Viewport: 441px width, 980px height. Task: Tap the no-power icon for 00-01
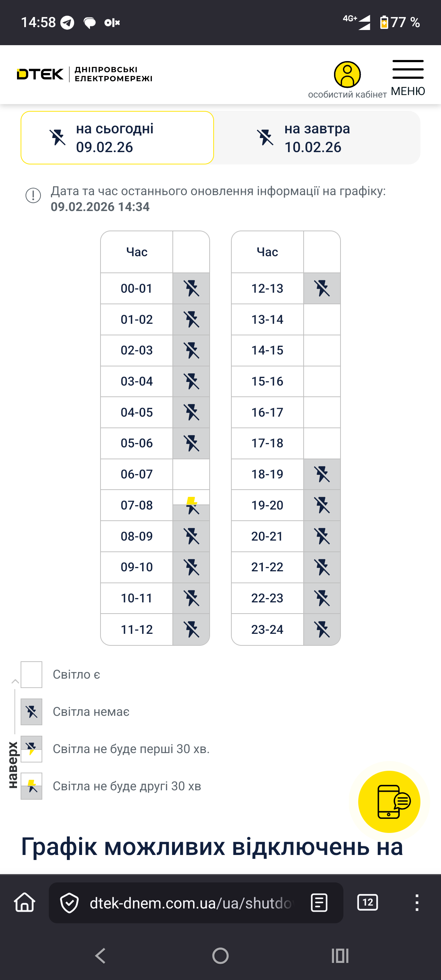point(191,288)
